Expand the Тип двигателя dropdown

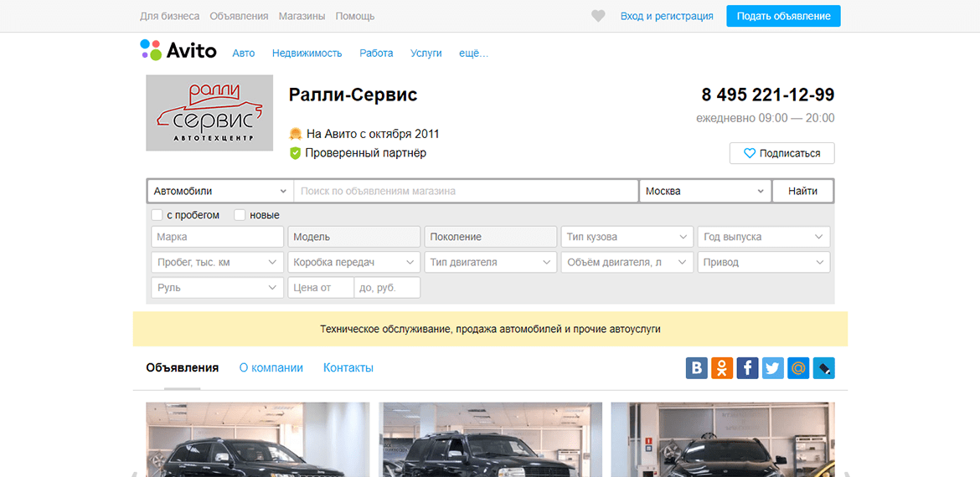(x=491, y=262)
